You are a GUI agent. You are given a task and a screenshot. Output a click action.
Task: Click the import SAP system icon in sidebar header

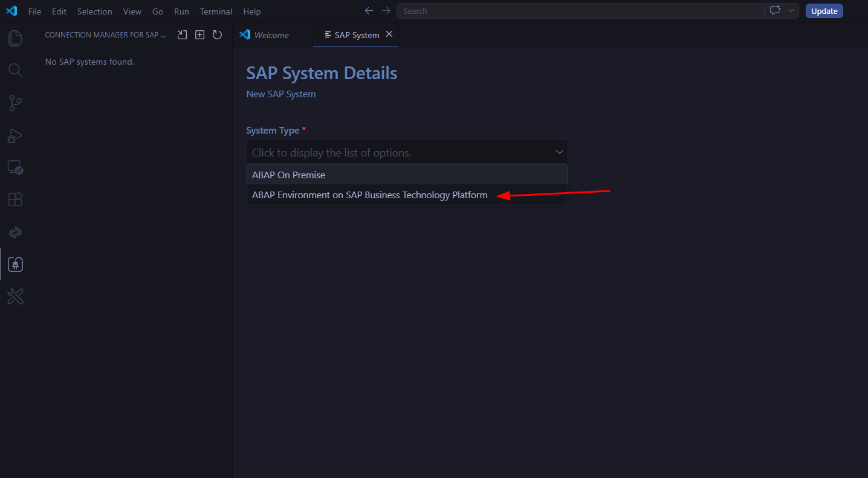[x=182, y=35]
